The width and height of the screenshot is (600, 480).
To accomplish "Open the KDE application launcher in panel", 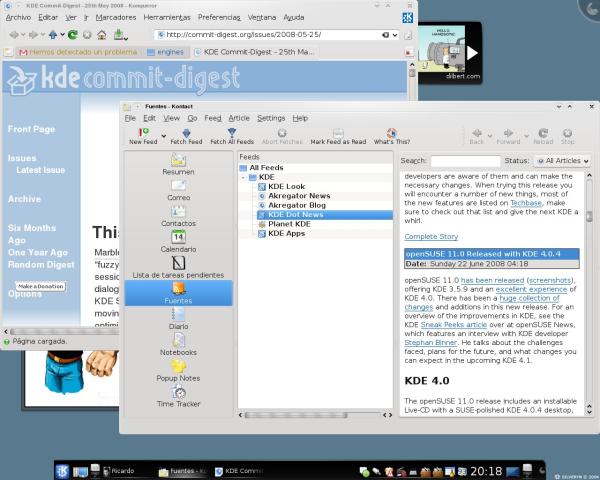I will (62, 471).
